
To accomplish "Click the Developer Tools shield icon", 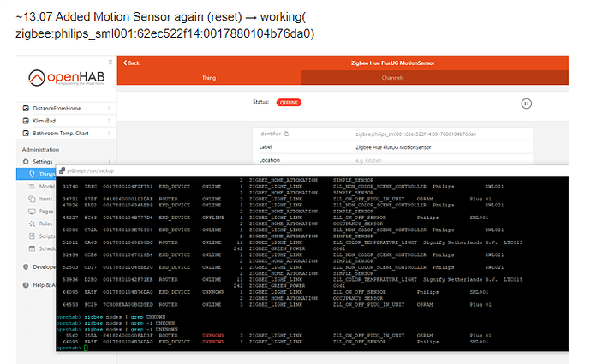I will pyautogui.click(x=26, y=266).
